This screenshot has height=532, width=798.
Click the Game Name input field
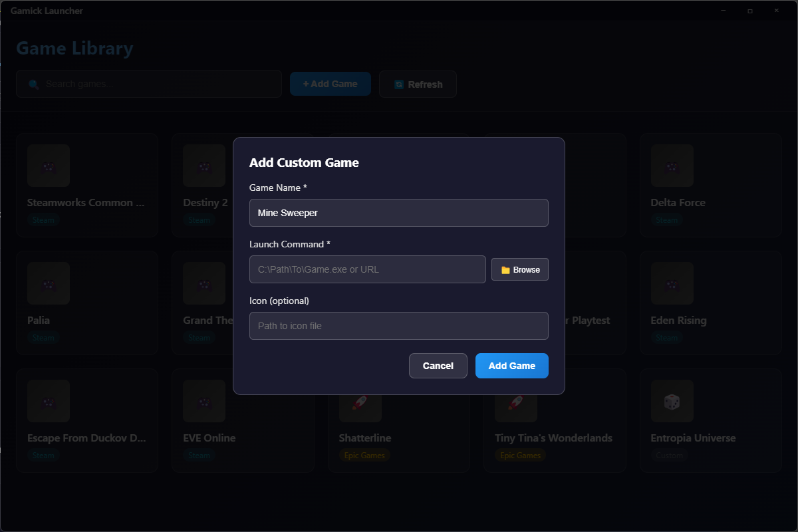[399, 213]
